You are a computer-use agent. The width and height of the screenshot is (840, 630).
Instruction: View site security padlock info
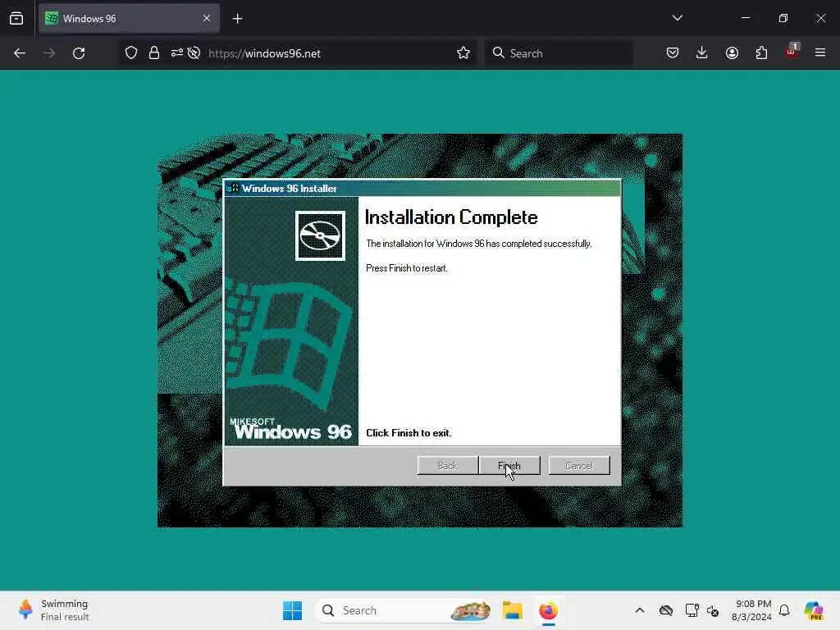tap(154, 53)
